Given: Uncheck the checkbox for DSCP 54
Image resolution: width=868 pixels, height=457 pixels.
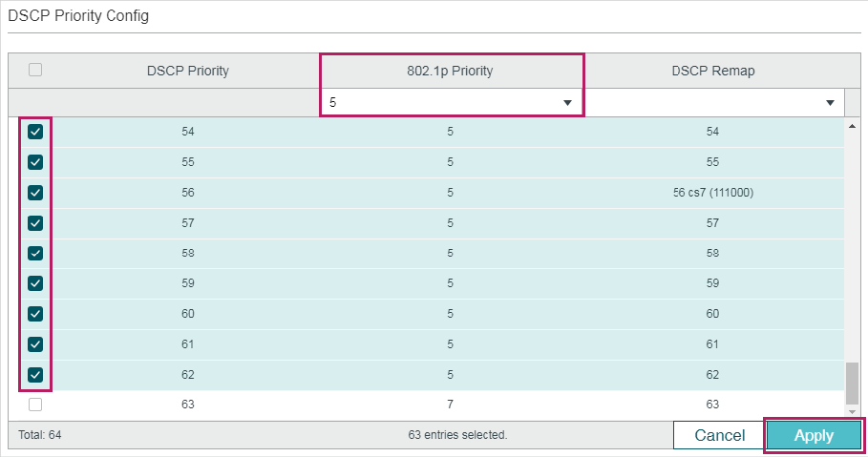Looking at the screenshot, I should (35, 132).
